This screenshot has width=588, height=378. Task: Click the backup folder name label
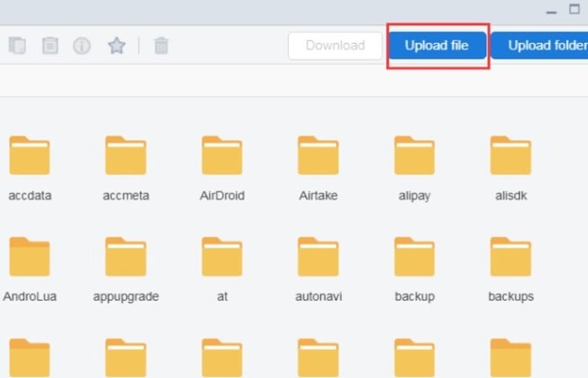click(414, 297)
